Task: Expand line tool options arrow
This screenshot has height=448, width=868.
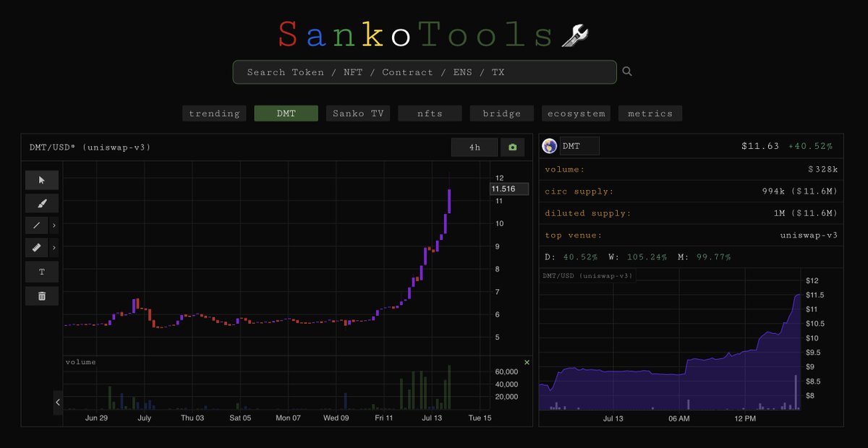Action: (54, 225)
